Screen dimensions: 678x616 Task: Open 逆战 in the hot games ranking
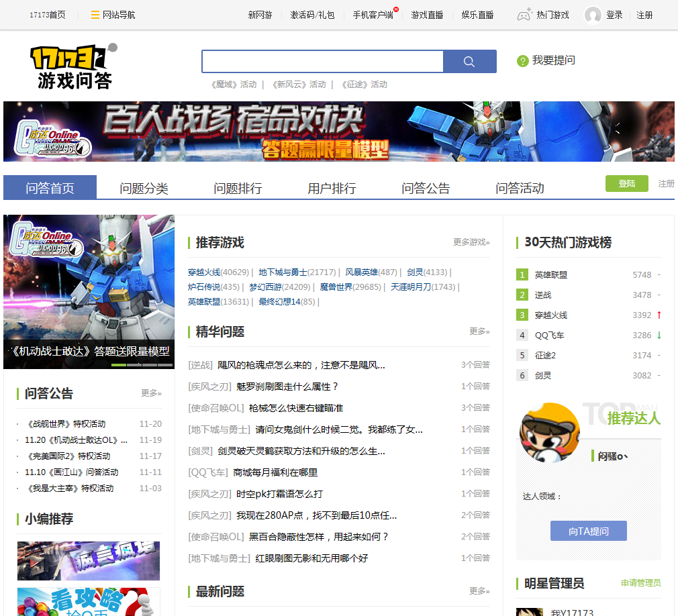tap(542, 295)
